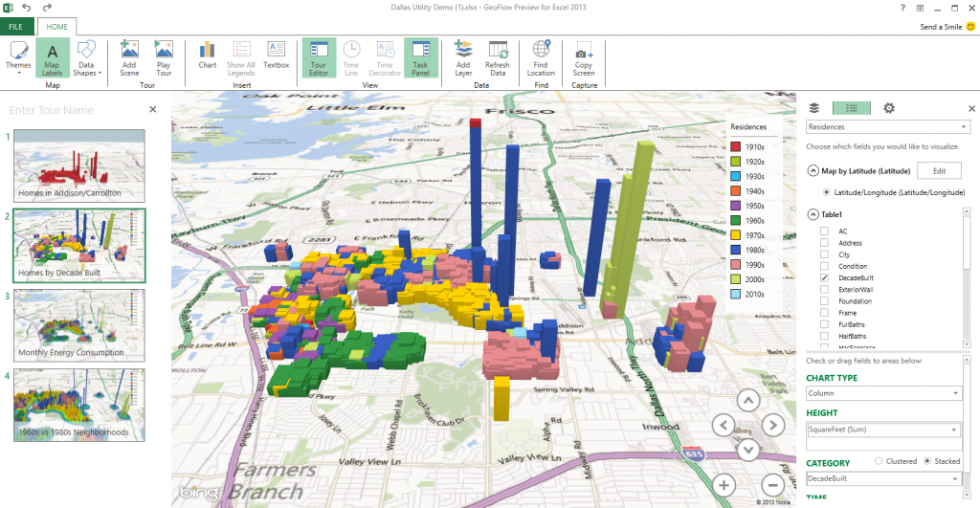Toggle Map Labels on the map
This screenshot has height=508, width=980.
point(53,58)
